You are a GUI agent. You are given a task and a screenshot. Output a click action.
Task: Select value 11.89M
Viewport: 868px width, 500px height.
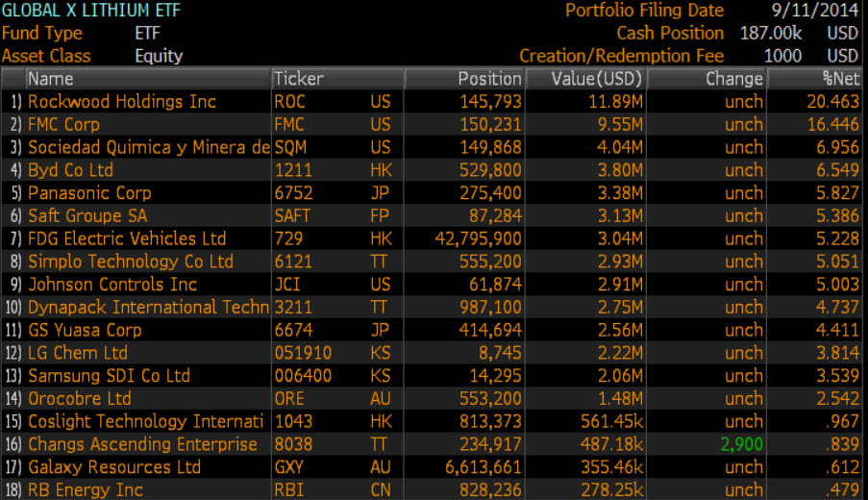[615, 101]
